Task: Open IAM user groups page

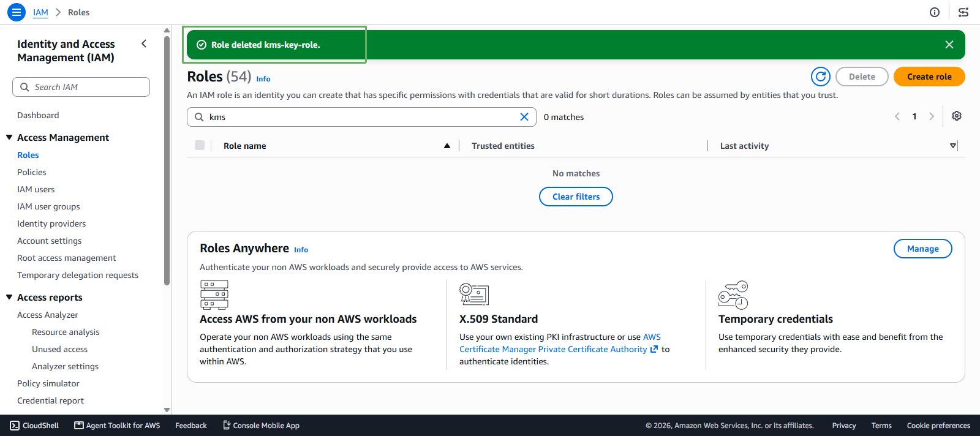Action: (48, 206)
